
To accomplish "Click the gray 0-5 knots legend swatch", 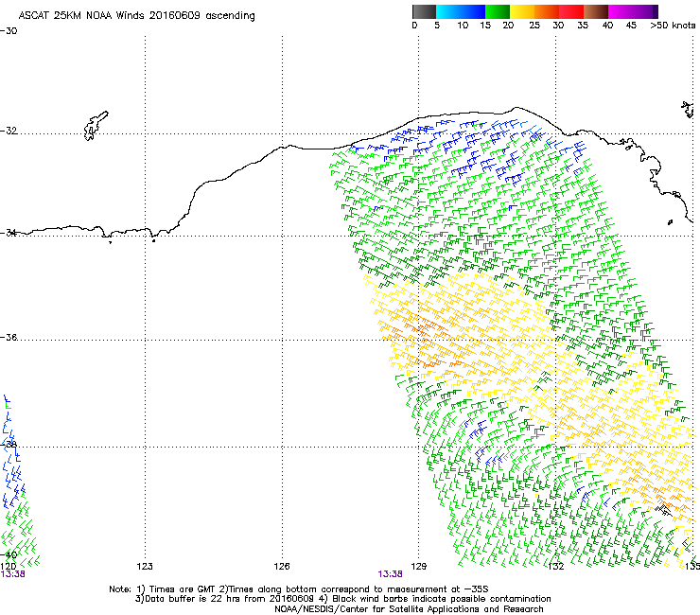I will point(424,11).
